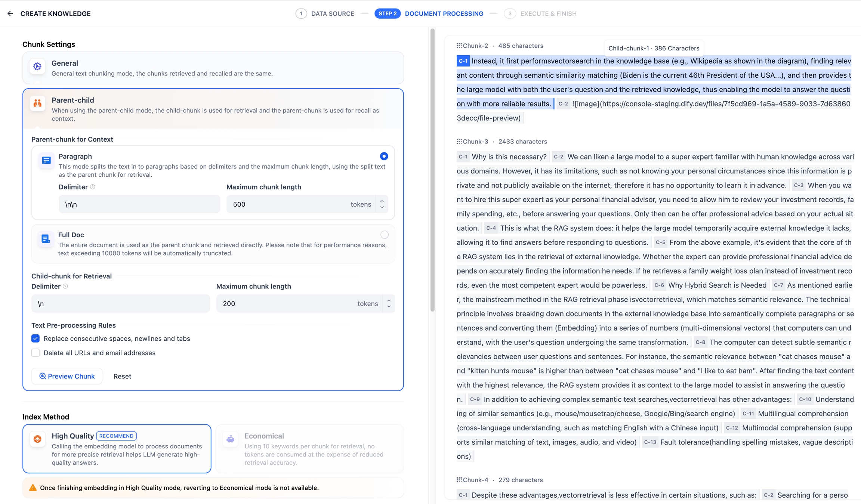This screenshot has width=861, height=504.
Task: Click the back arrow beside Create Knowledge
Action: coord(10,13)
